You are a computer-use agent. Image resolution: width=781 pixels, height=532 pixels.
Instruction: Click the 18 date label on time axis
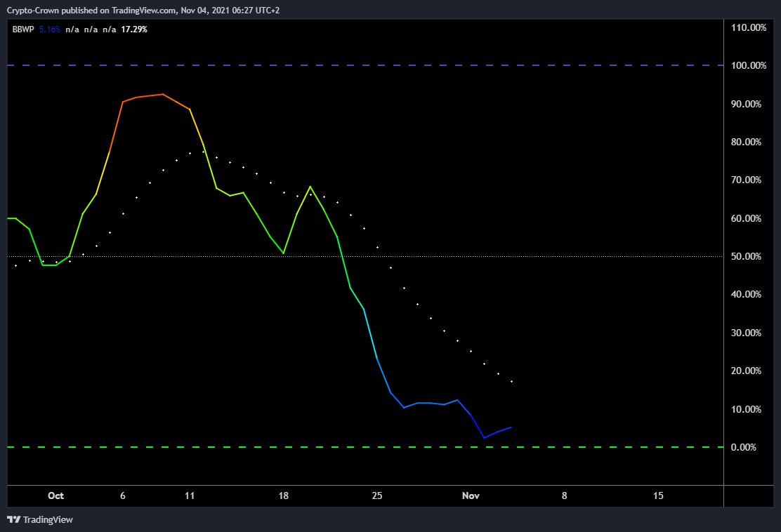(x=284, y=496)
